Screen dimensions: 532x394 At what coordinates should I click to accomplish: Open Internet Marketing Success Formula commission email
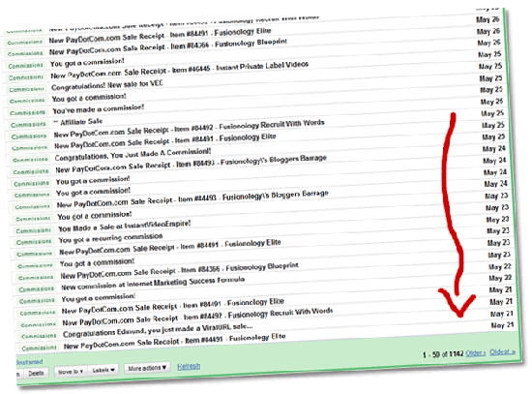(153, 284)
